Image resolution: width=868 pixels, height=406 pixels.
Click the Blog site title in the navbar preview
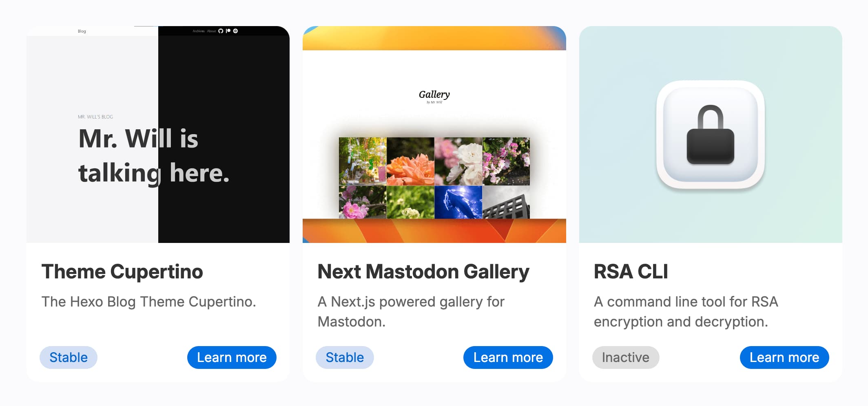(x=81, y=31)
